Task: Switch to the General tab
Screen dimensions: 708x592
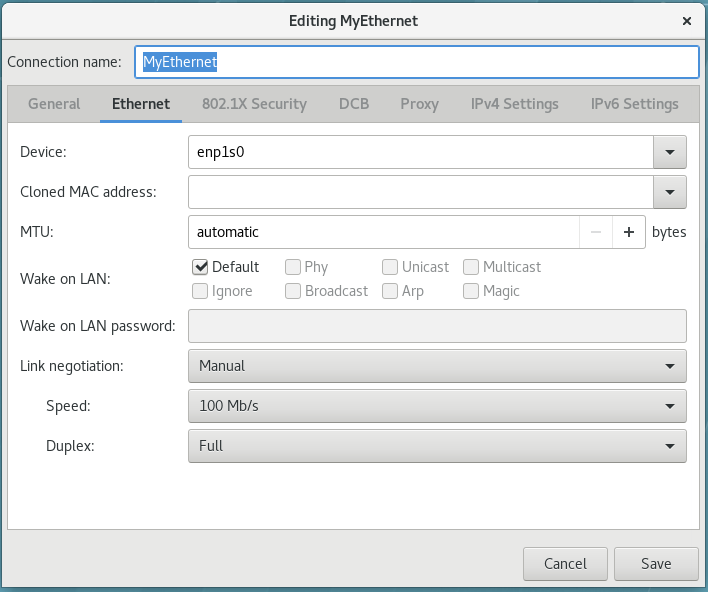Action: tap(54, 104)
